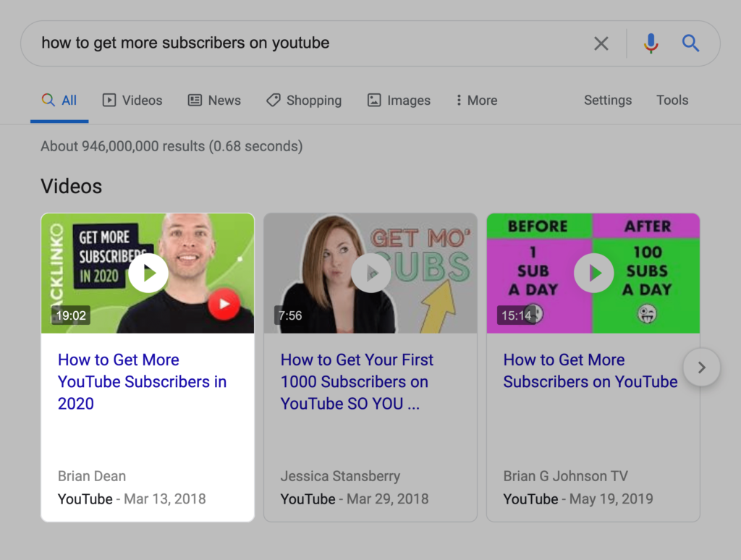Open the Tools filter options
The width and height of the screenshot is (741, 560).
(672, 100)
